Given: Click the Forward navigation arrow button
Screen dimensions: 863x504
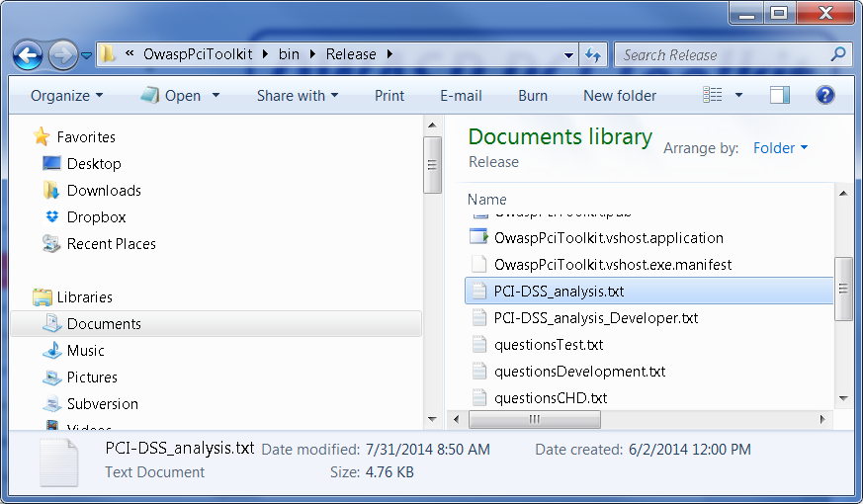Looking at the screenshot, I should point(61,54).
